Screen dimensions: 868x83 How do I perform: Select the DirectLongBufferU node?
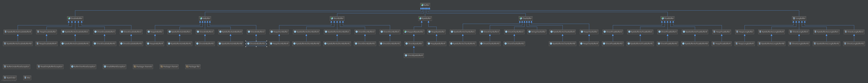point(854,32)
